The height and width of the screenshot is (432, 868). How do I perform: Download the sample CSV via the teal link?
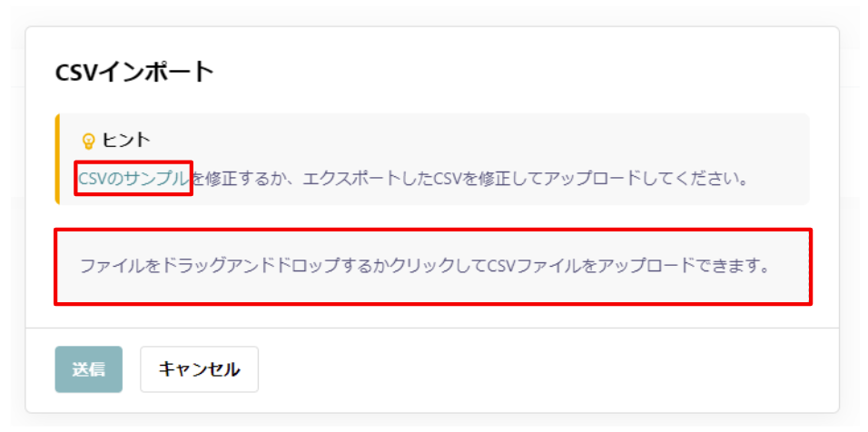[133, 179]
